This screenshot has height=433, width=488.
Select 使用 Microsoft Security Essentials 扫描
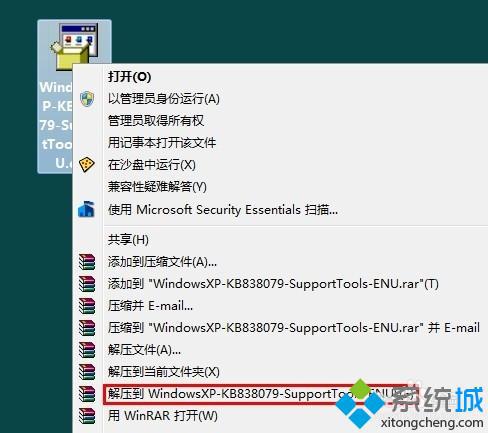223,210
